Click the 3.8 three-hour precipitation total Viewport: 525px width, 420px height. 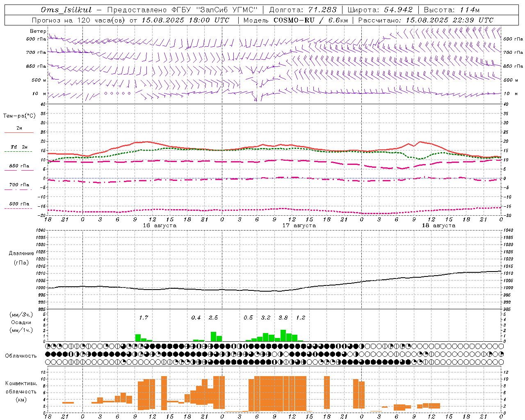pos(283,317)
